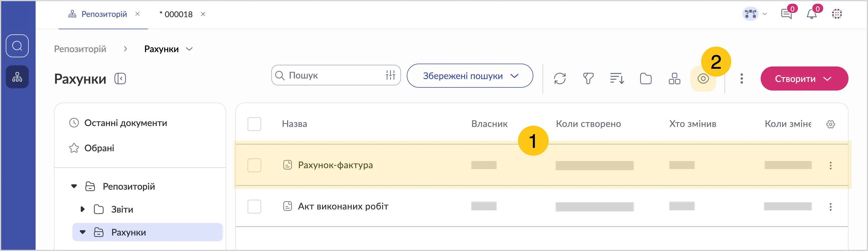Switch to the 000018 tab
Screen dimensions: 868x251
(178, 14)
